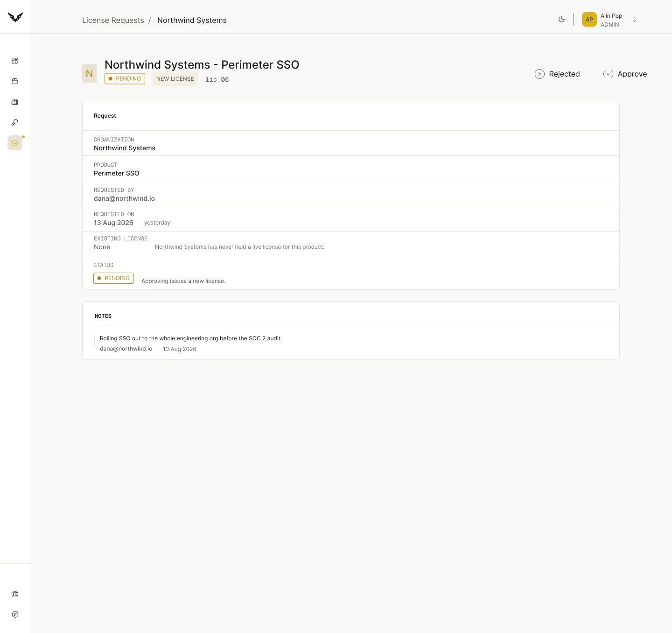Screen dimensions: 672x633
Task: Click the compass icon in the sidebar
Action: coord(15,614)
